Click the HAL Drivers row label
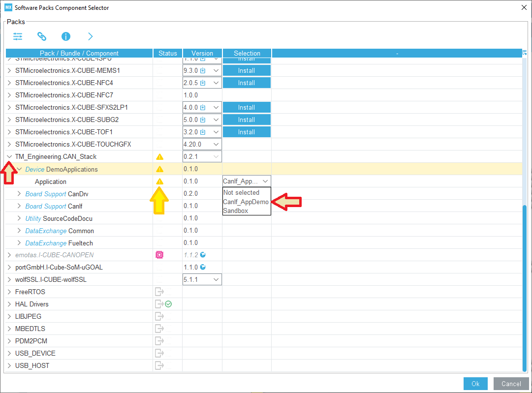This screenshot has width=532, height=393. coord(32,304)
